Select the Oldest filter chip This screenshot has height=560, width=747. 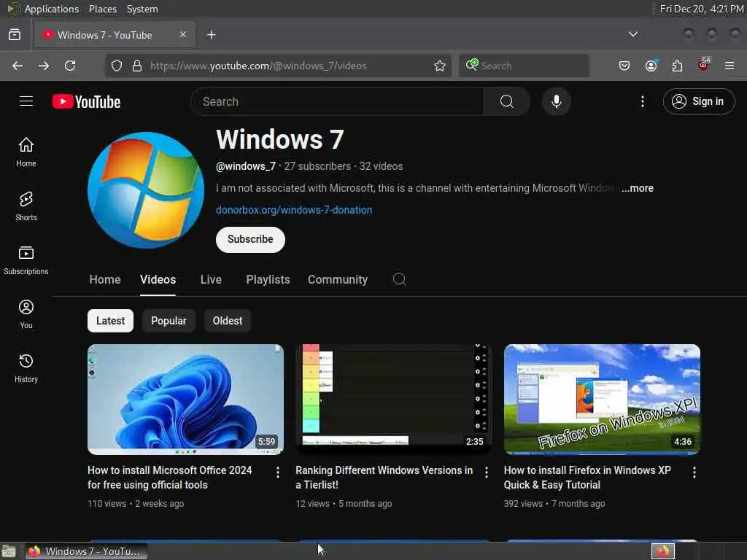tap(228, 321)
